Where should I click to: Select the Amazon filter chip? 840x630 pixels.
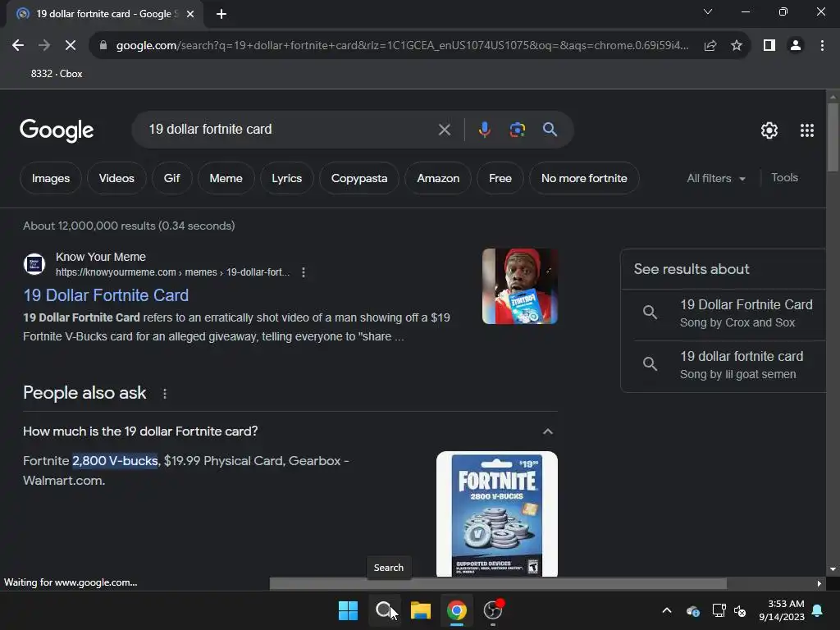438,178
